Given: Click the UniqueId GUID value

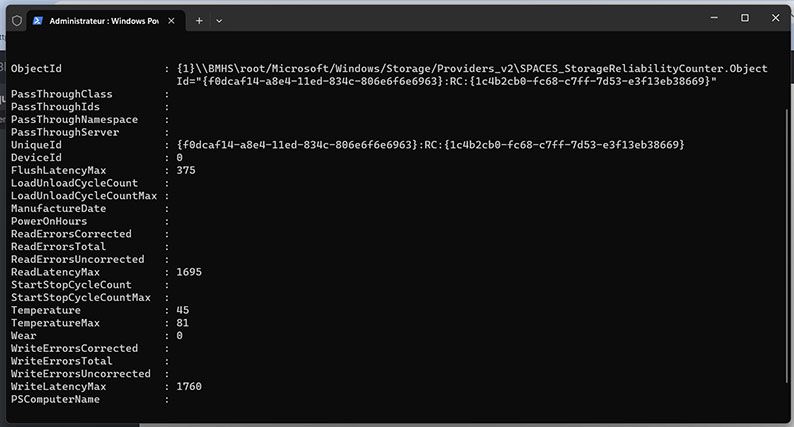Looking at the screenshot, I should (x=430, y=145).
